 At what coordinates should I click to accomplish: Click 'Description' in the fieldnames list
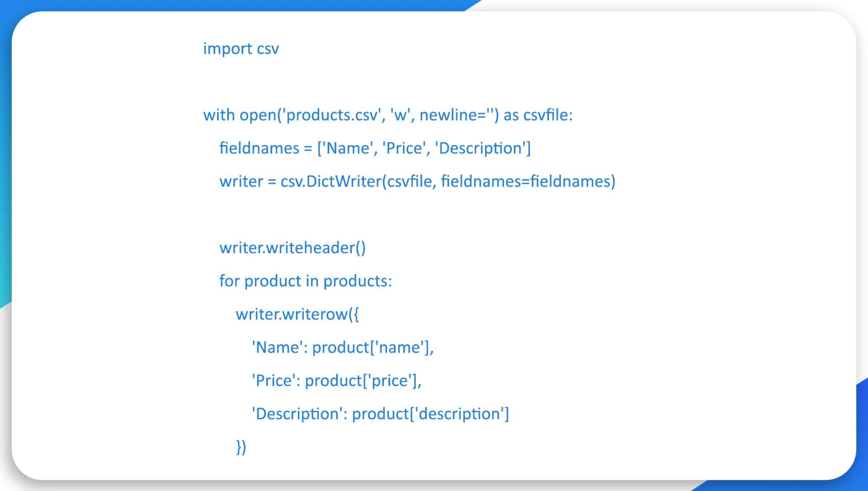481,148
